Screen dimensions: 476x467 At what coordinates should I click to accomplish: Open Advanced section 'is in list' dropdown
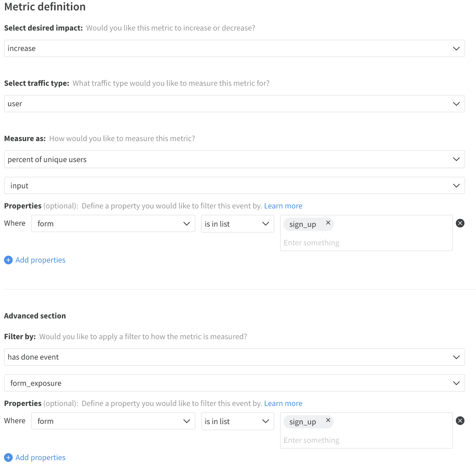[237, 421]
